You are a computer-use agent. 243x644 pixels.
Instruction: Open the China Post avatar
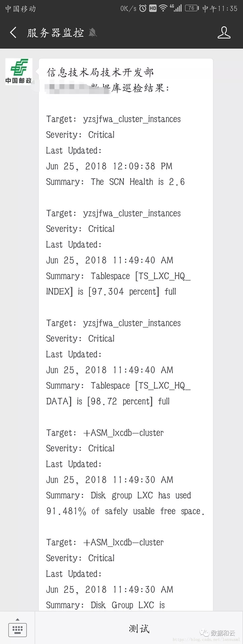click(19, 72)
